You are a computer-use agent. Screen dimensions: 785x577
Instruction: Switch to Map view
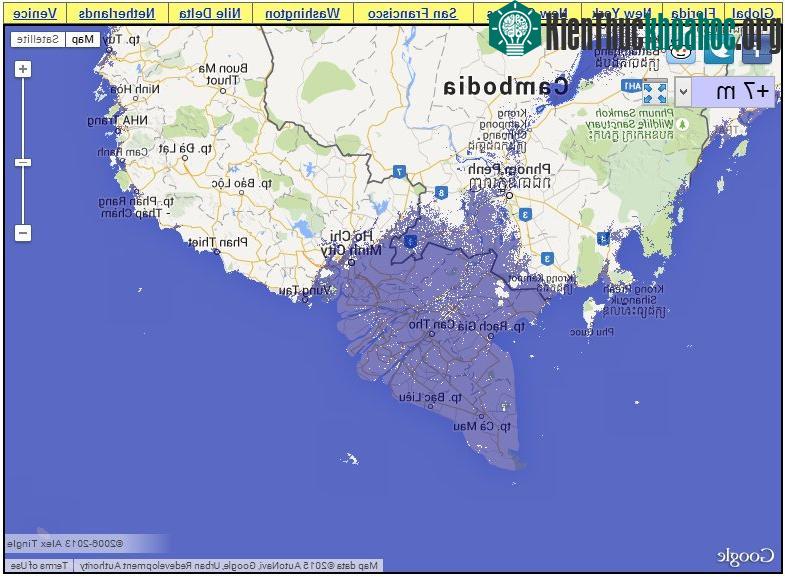(83, 39)
